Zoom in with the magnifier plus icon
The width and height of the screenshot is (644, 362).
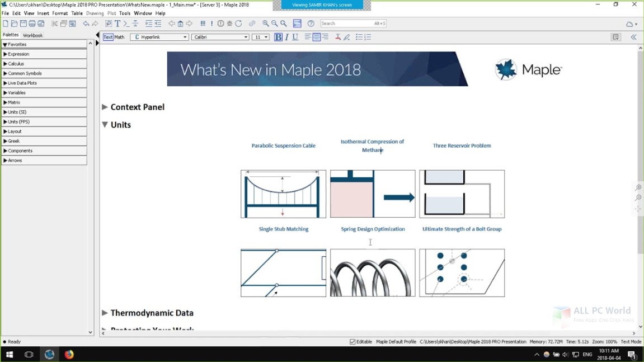coord(266,23)
